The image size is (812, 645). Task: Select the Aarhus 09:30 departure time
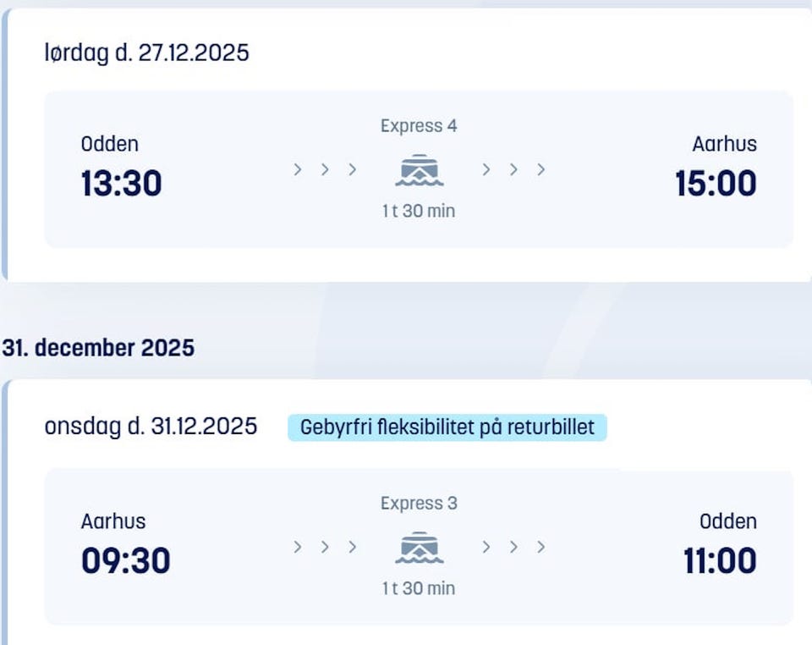(x=125, y=561)
